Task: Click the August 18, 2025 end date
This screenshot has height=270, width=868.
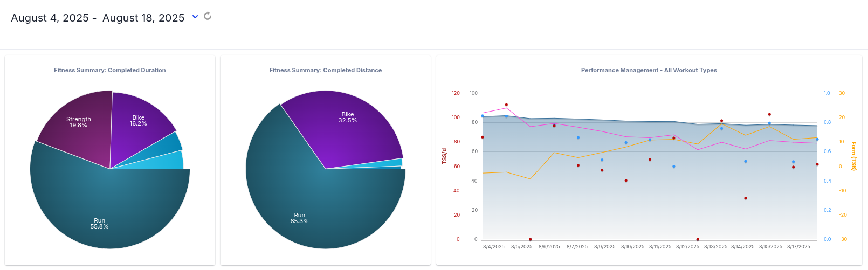Action: [143, 18]
